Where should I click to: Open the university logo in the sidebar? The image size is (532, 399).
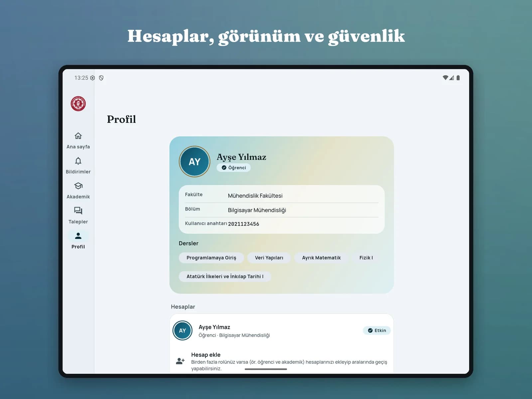point(78,104)
